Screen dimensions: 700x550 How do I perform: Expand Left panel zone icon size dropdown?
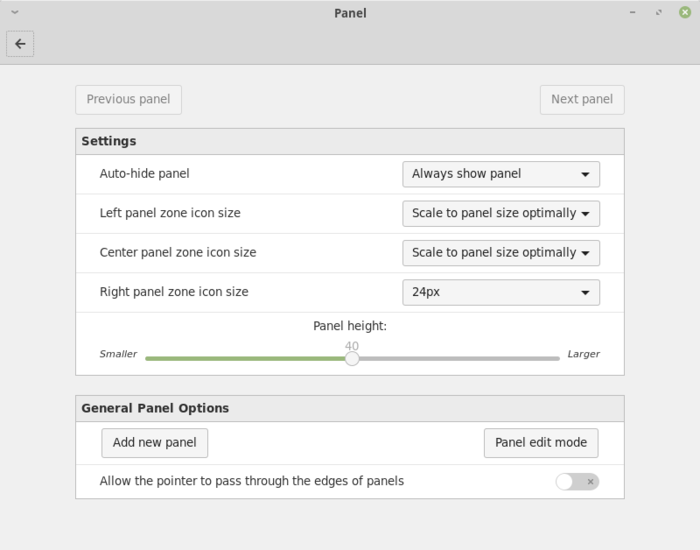click(x=500, y=213)
